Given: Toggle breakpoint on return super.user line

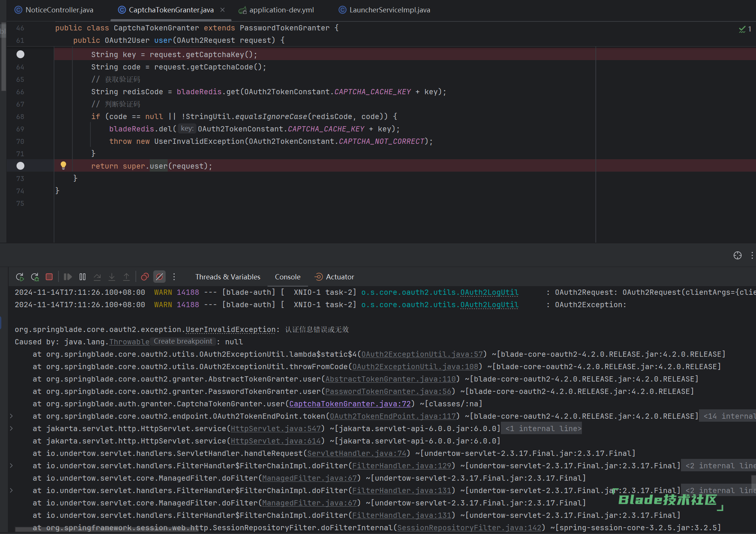Looking at the screenshot, I should [x=21, y=166].
